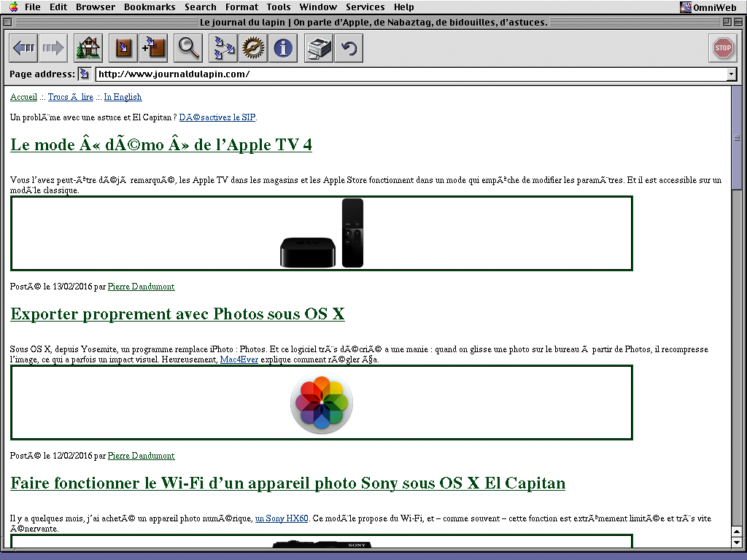Open the un Sony HX60 link

tap(282, 518)
